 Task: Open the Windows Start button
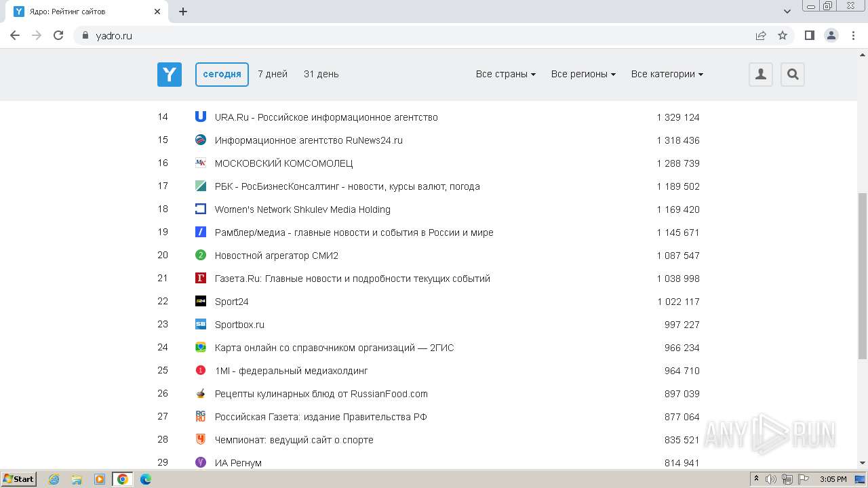tap(18, 479)
